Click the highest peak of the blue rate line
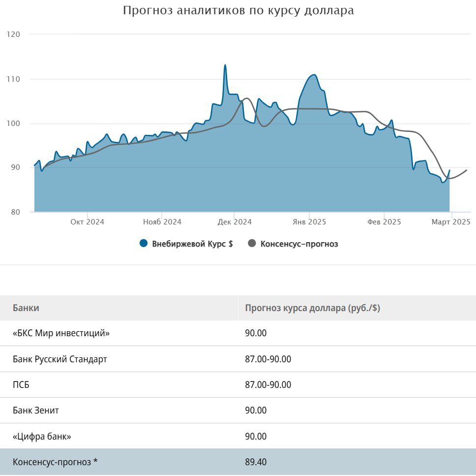Screen dimensions: 476x476 [225, 65]
